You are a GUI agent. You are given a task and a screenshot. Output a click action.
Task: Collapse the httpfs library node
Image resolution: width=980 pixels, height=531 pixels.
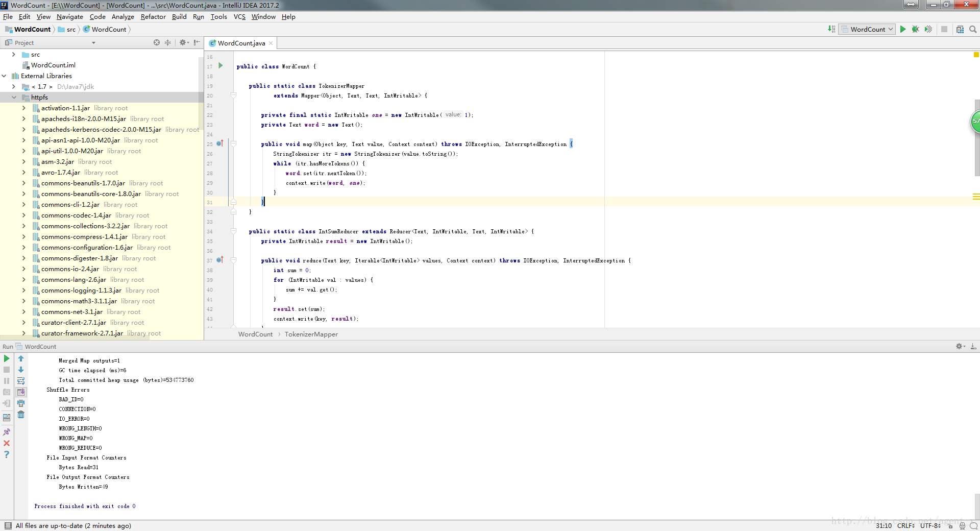point(13,97)
